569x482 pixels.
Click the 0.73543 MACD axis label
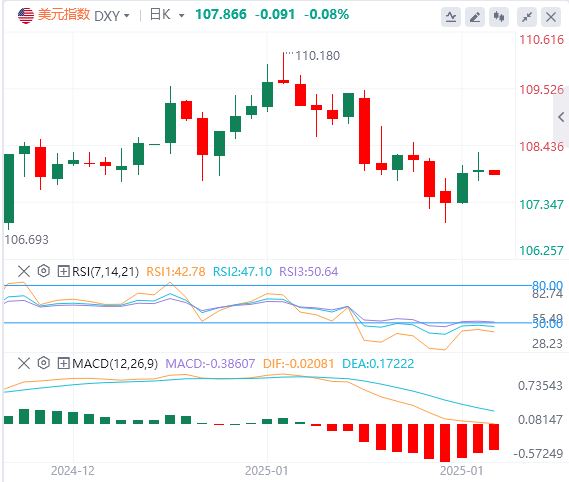540,385
